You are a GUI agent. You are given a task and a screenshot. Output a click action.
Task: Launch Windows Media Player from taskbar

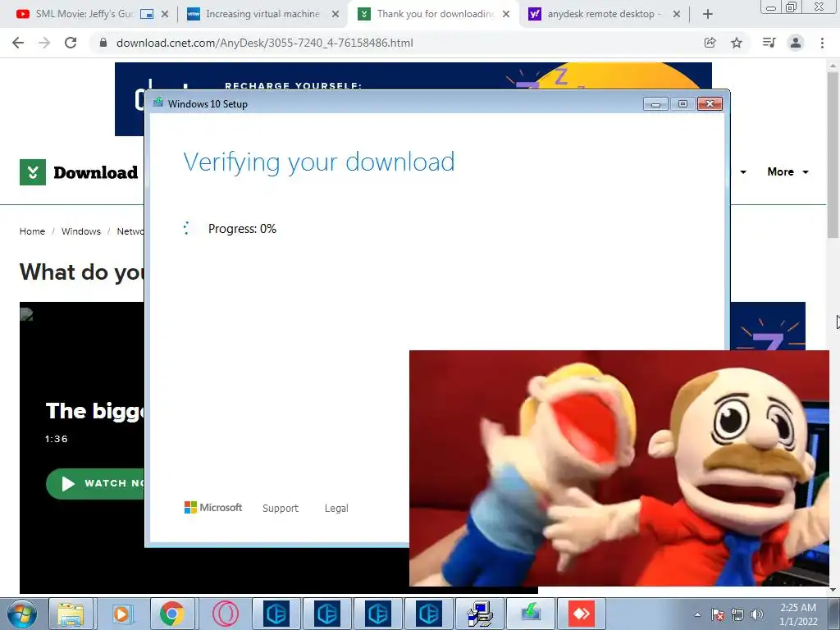pos(121,614)
